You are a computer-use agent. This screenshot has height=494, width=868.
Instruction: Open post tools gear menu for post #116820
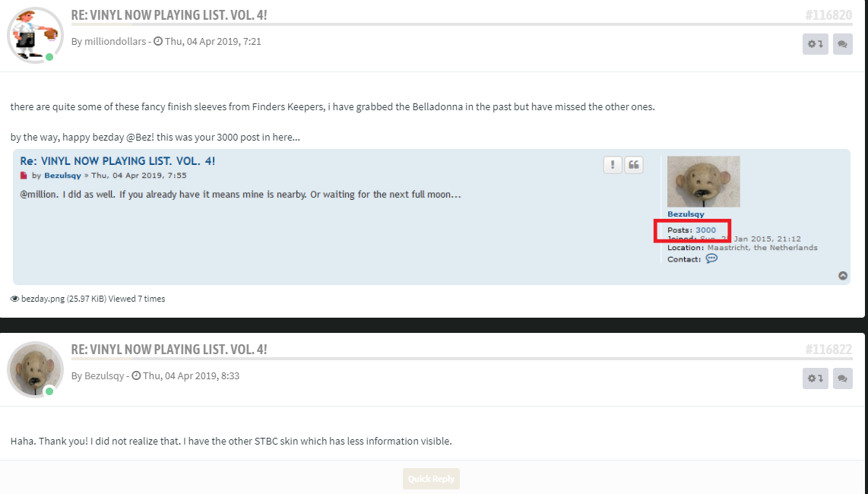click(x=815, y=44)
